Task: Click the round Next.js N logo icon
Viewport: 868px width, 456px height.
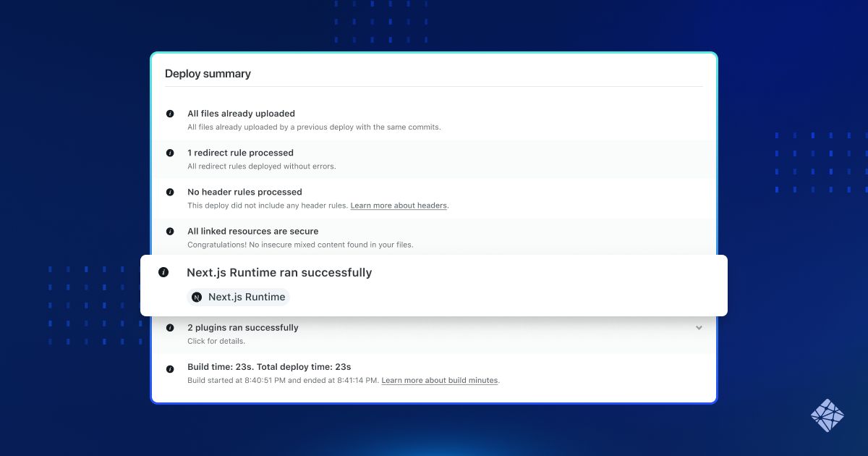Action: click(x=197, y=297)
